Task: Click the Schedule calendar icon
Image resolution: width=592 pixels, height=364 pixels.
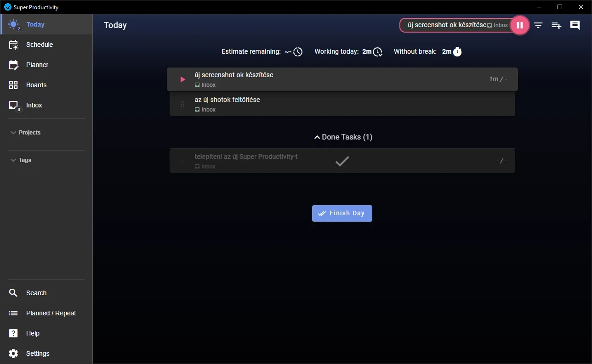Action: coord(14,45)
